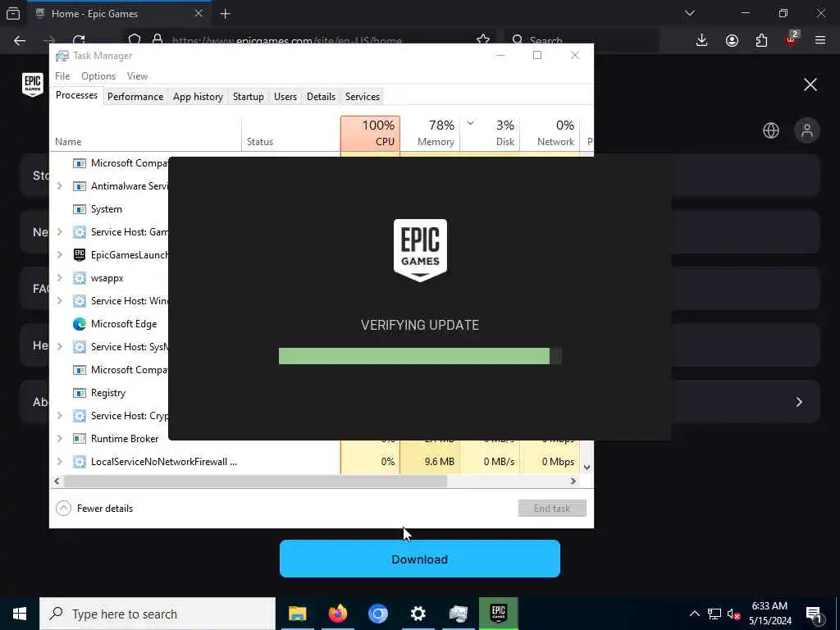Switch to the Users tab
Image resolution: width=840 pixels, height=630 pixels.
tap(285, 97)
